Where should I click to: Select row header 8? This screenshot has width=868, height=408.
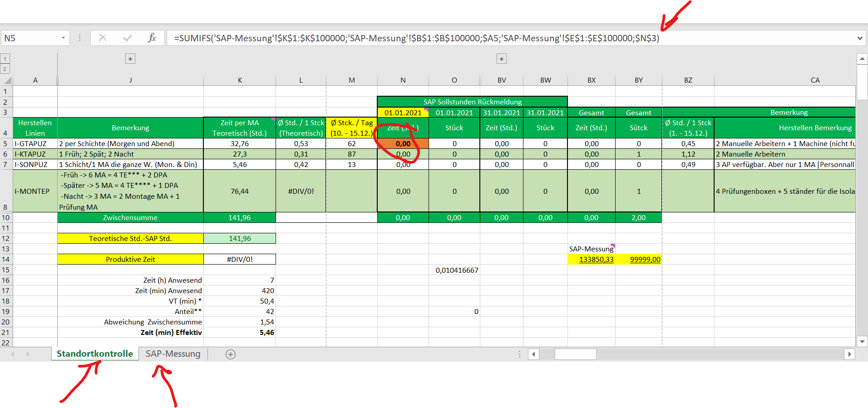(5, 191)
